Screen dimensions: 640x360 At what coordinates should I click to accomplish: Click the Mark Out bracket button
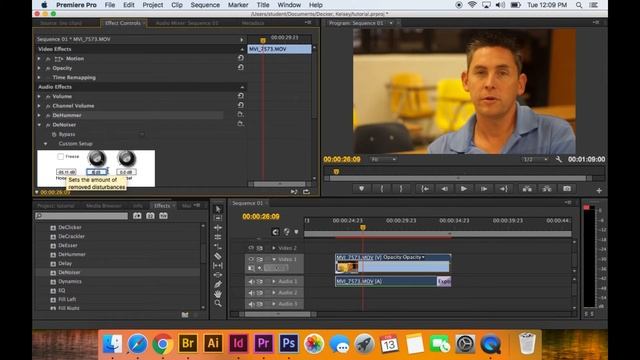(x=401, y=189)
